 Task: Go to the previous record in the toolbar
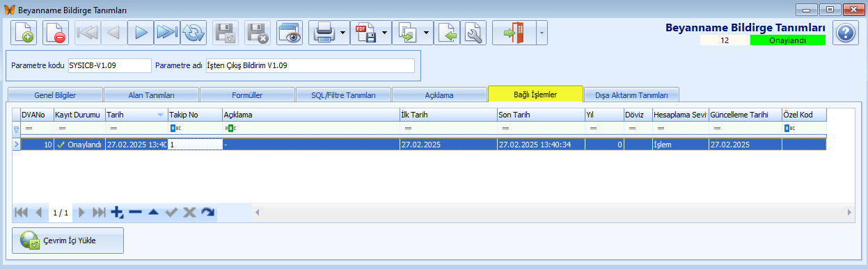(114, 33)
